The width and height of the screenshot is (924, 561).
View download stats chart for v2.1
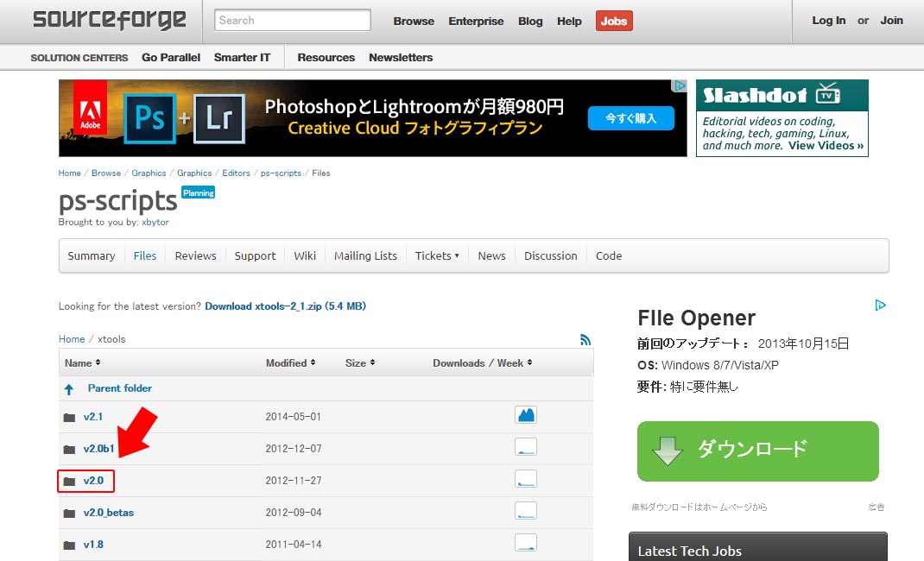(x=526, y=415)
